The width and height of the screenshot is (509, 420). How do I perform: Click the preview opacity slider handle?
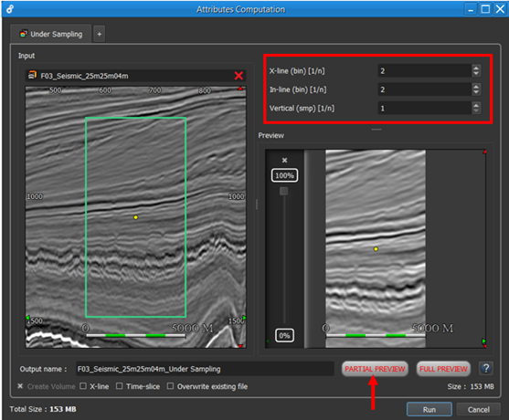pyautogui.click(x=283, y=191)
